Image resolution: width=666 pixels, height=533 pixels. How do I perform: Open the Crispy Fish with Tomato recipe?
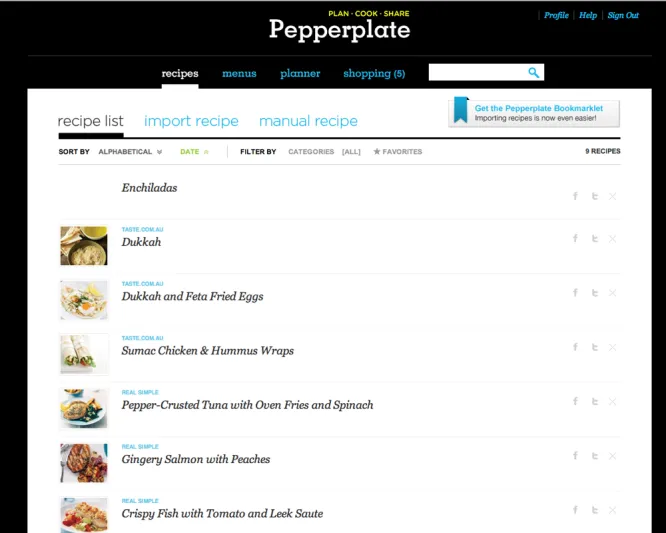pos(222,513)
